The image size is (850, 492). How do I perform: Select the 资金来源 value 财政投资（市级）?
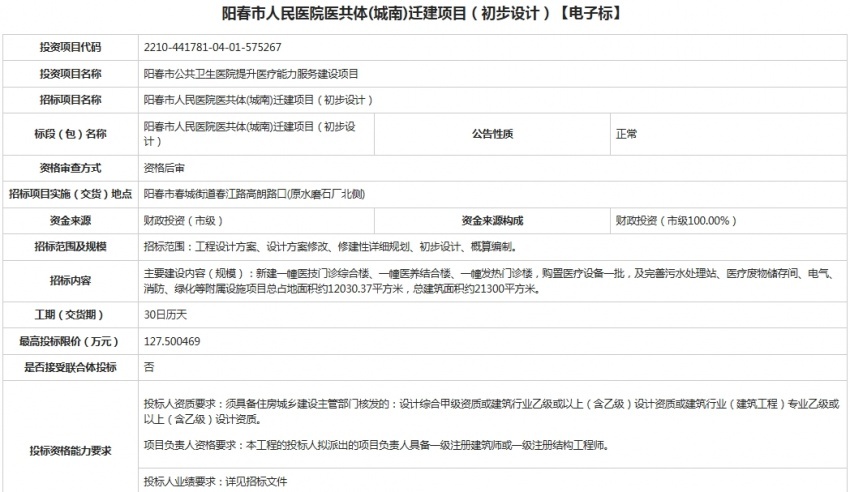[x=184, y=221]
